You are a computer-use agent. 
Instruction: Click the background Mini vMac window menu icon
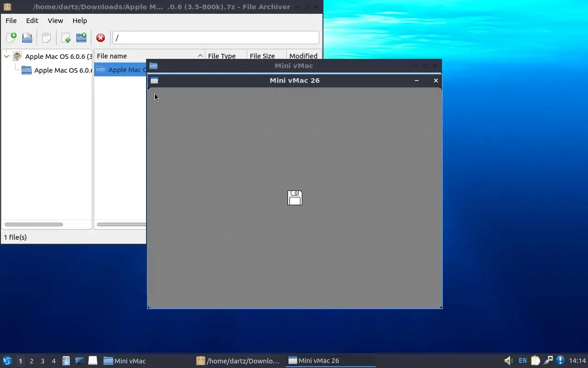coord(153,66)
